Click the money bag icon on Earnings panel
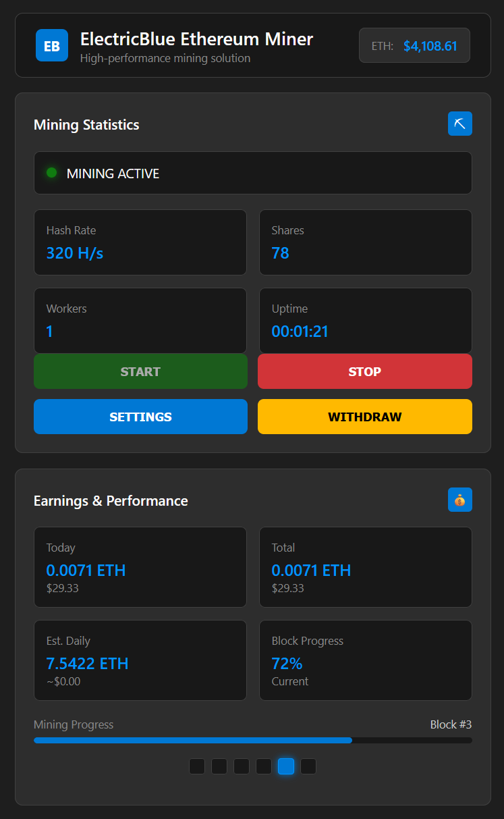Viewport: 504px width, 819px height. [460, 500]
